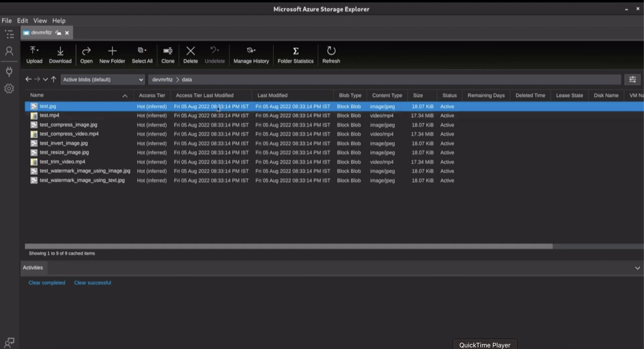The height and width of the screenshot is (349, 644).
Task: Open the connect plug sidebar icon
Action: point(9,72)
